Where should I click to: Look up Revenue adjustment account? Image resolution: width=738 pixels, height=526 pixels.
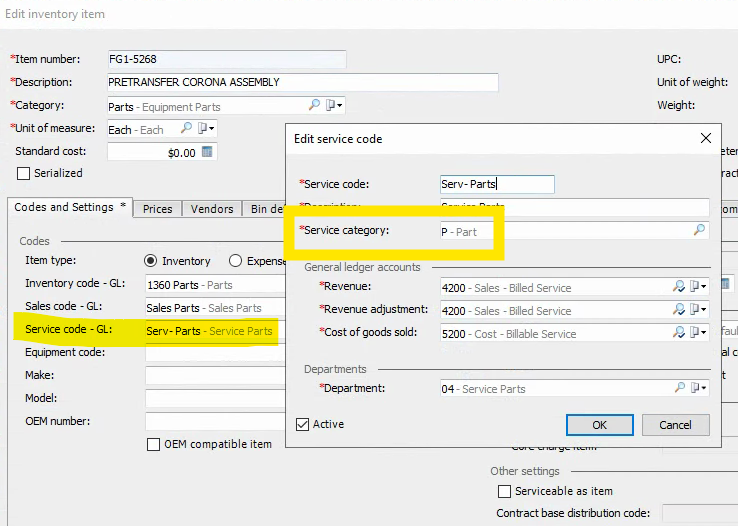tap(679, 309)
